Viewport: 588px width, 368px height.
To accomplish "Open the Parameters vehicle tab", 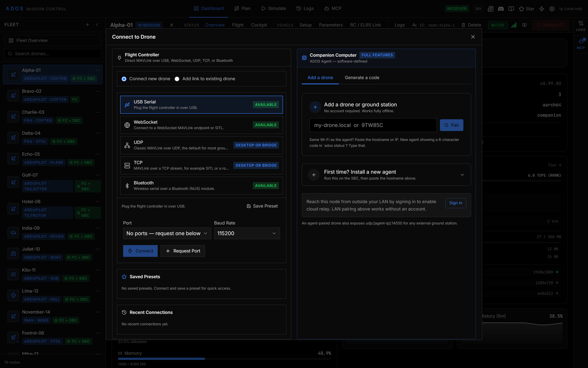I will (331, 25).
